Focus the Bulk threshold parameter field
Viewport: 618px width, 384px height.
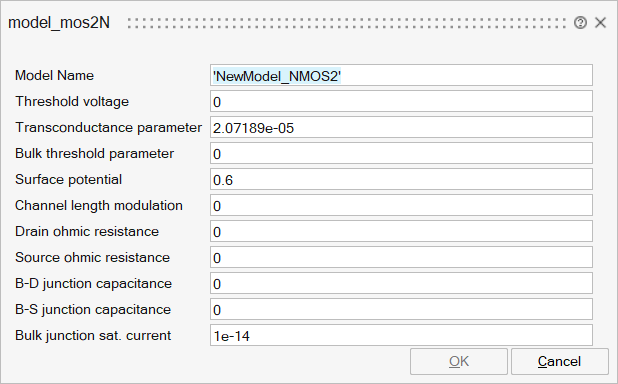click(x=401, y=153)
